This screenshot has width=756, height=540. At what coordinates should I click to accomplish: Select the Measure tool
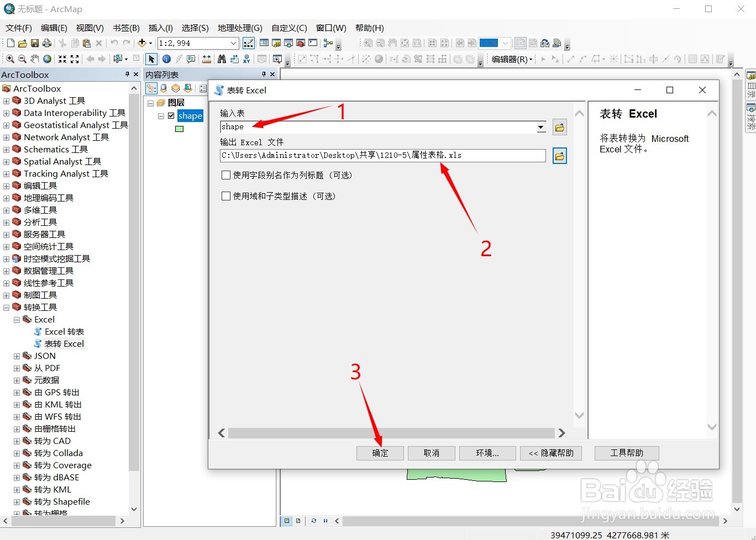point(207,59)
